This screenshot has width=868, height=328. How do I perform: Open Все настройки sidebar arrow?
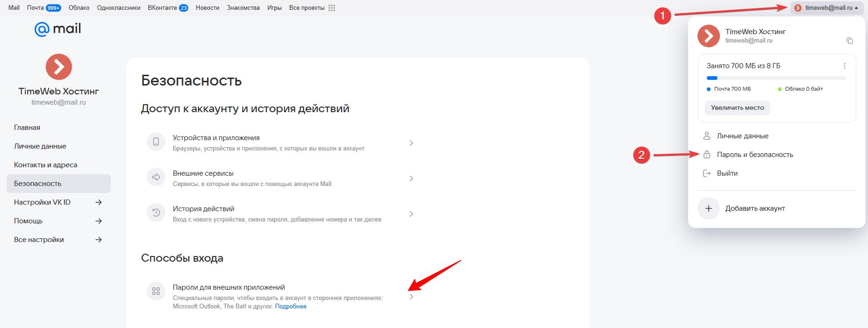pyautogui.click(x=99, y=240)
